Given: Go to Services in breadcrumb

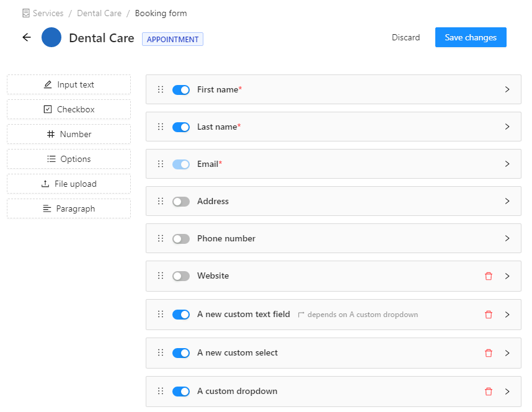Looking at the screenshot, I should (x=48, y=13).
